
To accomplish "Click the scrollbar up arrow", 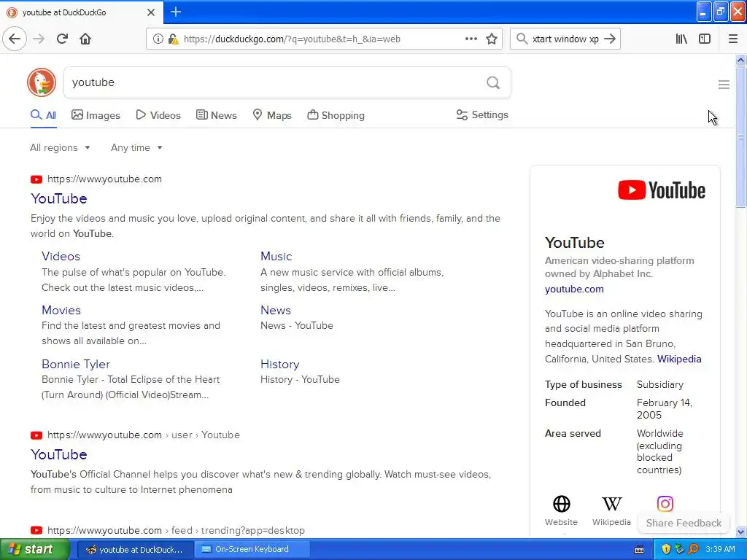I will (740, 60).
